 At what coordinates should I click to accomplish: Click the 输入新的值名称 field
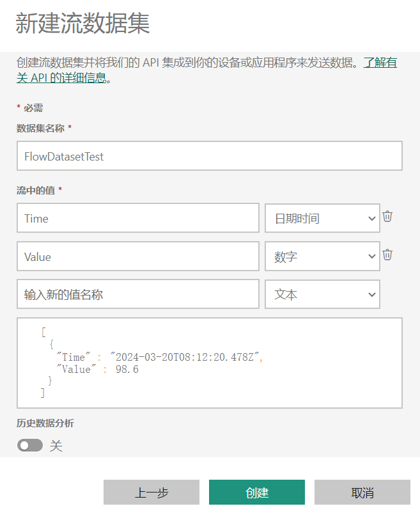pos(137,295)
